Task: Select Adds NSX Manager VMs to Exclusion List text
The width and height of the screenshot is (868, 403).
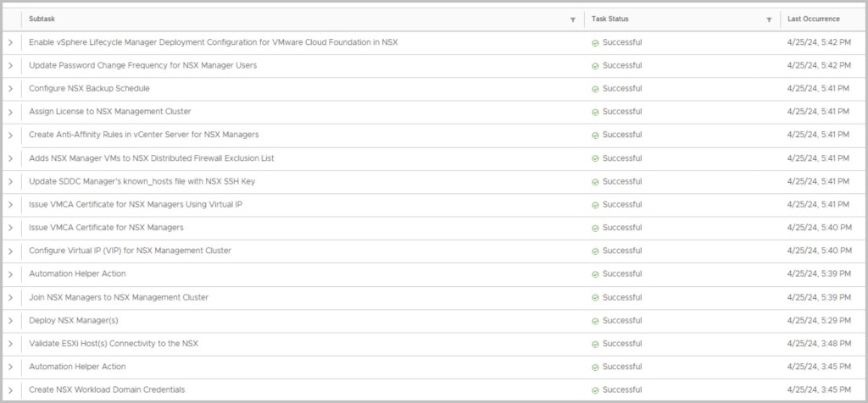Action: click(x=151, y=158)
